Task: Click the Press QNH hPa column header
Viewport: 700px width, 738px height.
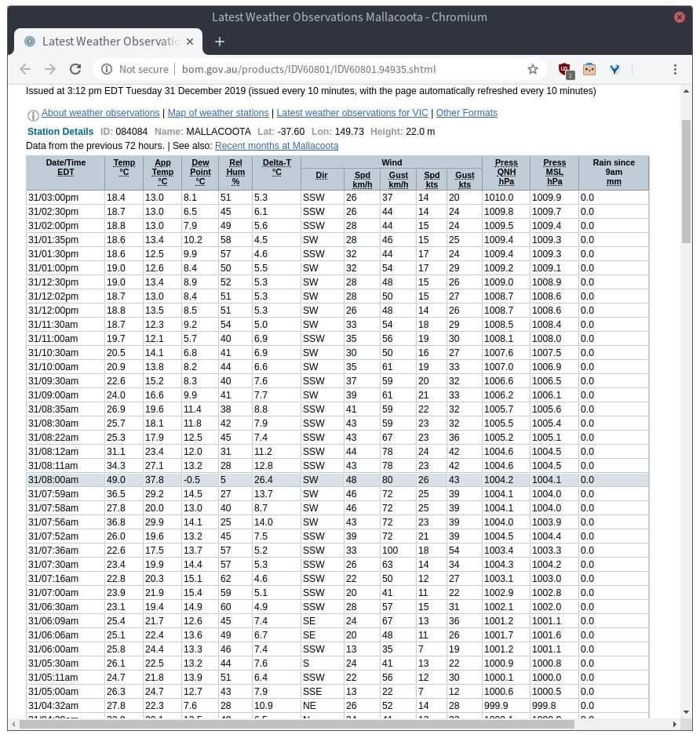Action: tap(506, 173)
